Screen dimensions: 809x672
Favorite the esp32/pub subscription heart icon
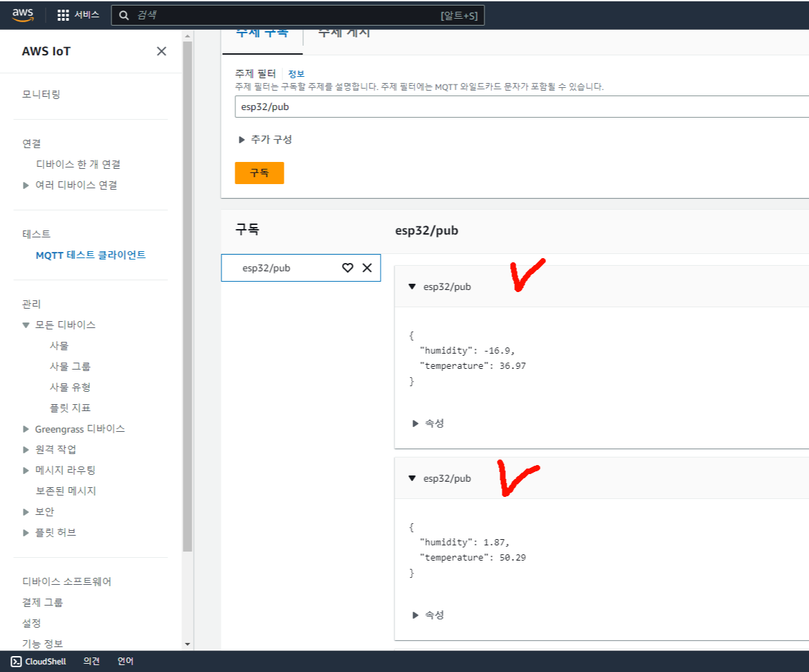tap(347, 267)
